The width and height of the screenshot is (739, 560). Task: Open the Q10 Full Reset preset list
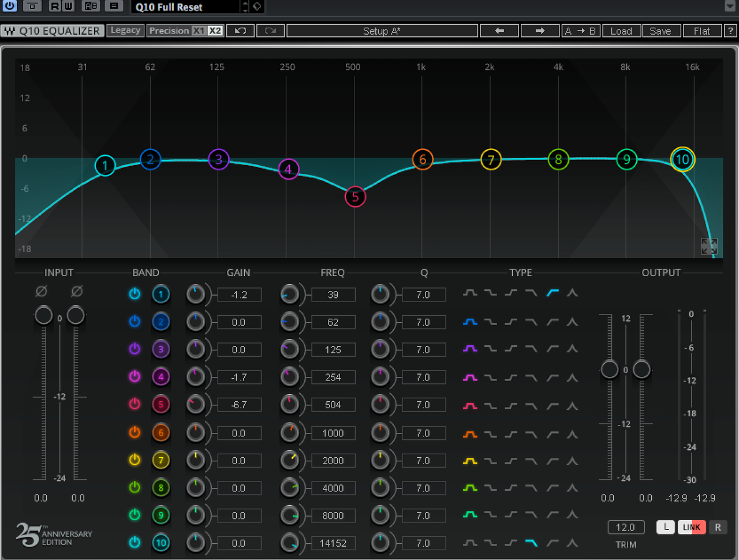tap(186, 7)
